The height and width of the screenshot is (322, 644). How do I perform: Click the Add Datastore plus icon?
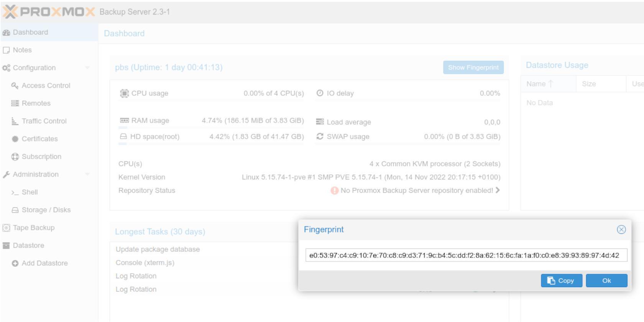click(15, 263)
